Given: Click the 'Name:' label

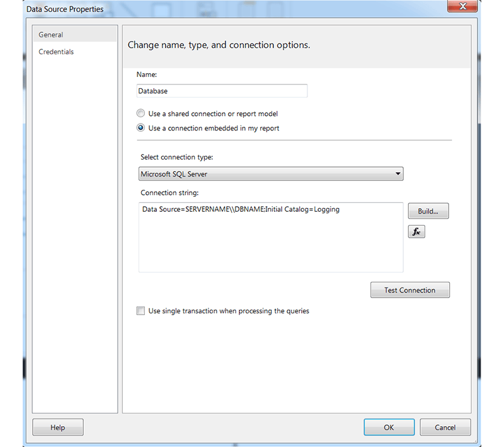Looking at the screenshot, I should coord(147,74).
